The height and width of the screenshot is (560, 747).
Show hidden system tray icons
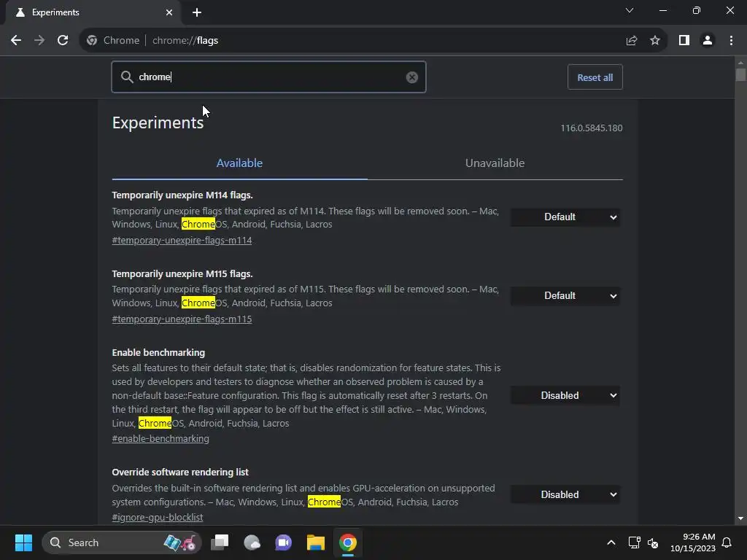(x=611, y=542)
